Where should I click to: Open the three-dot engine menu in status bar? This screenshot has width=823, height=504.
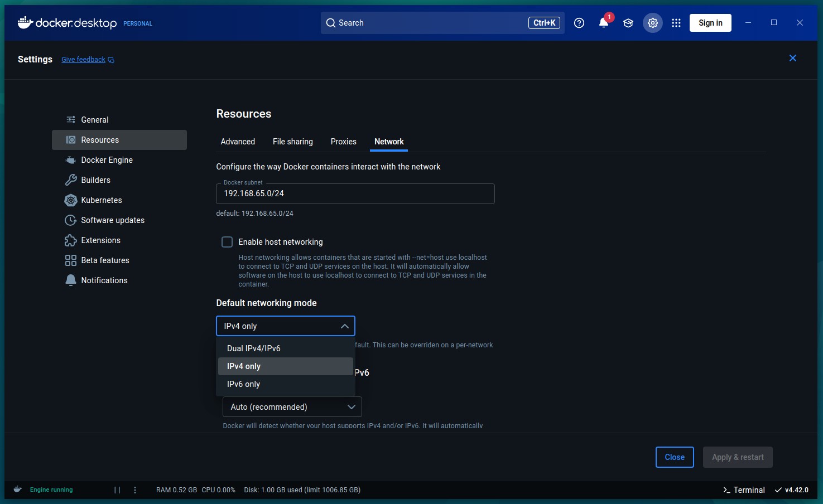point(135,490)
